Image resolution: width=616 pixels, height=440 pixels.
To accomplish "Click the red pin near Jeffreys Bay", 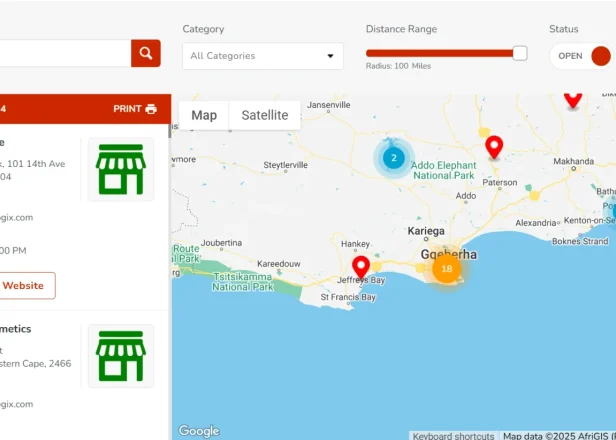I will [361, 268].
